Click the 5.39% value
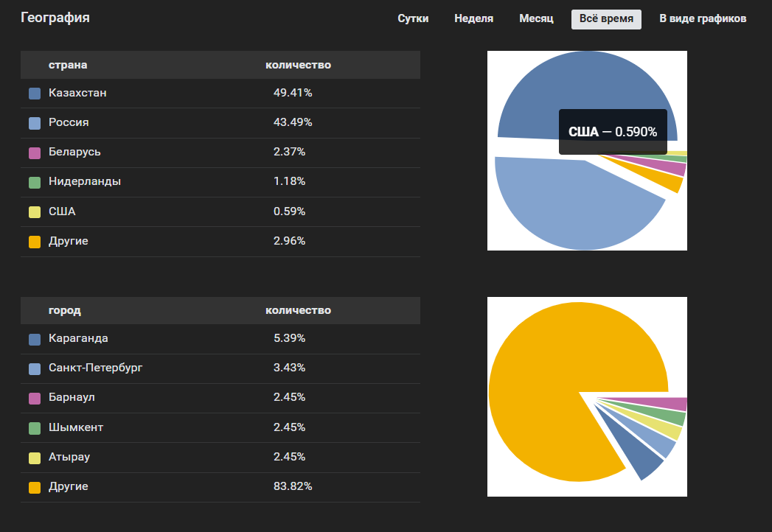The image size is (772, 532). coord(290,339)
